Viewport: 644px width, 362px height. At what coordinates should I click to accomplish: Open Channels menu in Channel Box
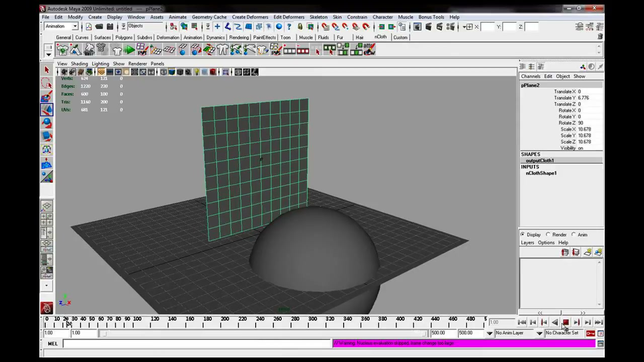(x=530, y=76)
